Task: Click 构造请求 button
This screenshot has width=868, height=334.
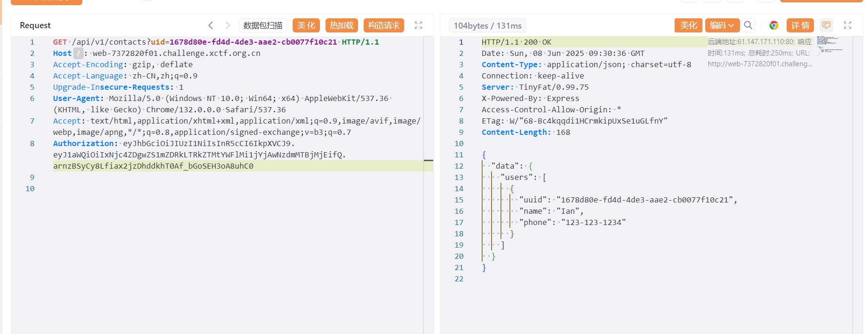Action: [x=384, y=25]
